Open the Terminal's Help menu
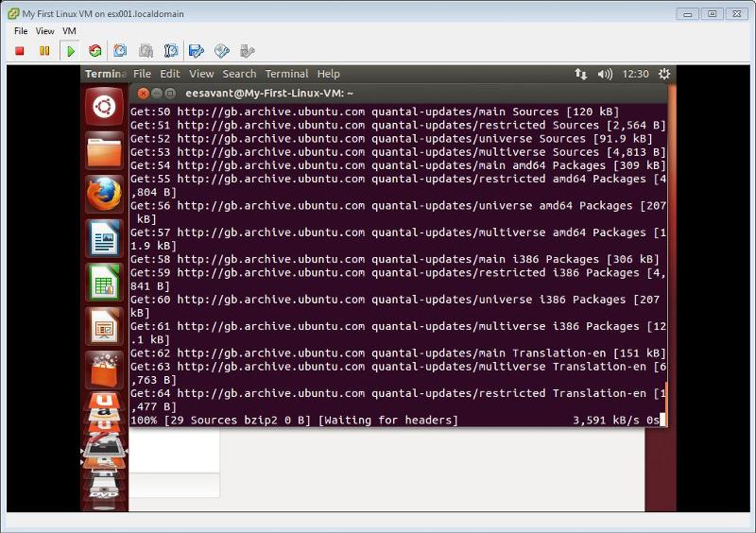Image resolution: width=756 pixels, height=533 pixels. [328, 74]
